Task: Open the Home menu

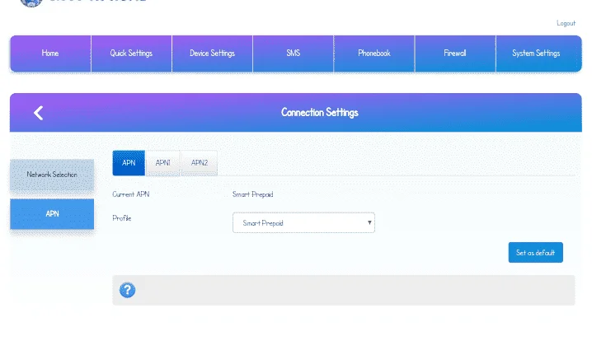Action: [50, 54]
